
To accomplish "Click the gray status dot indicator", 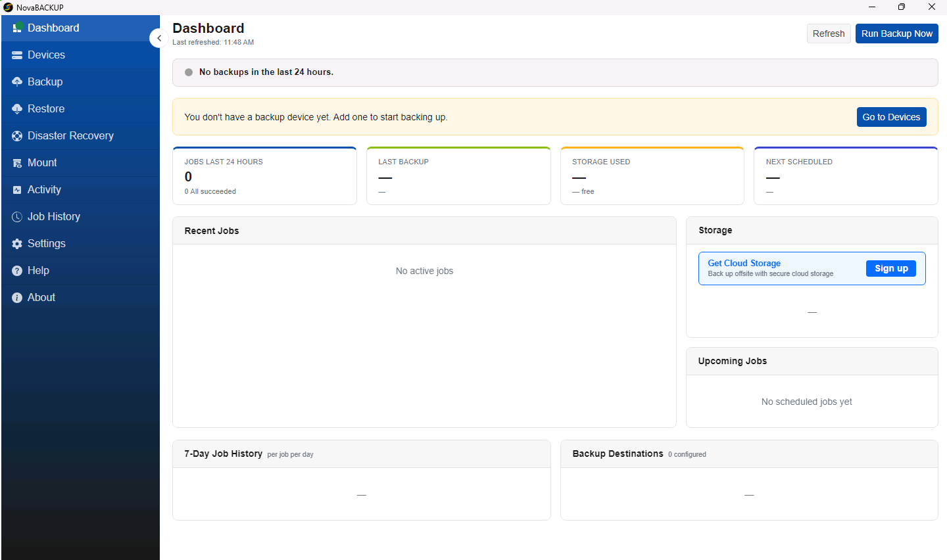I will (189, 72).
